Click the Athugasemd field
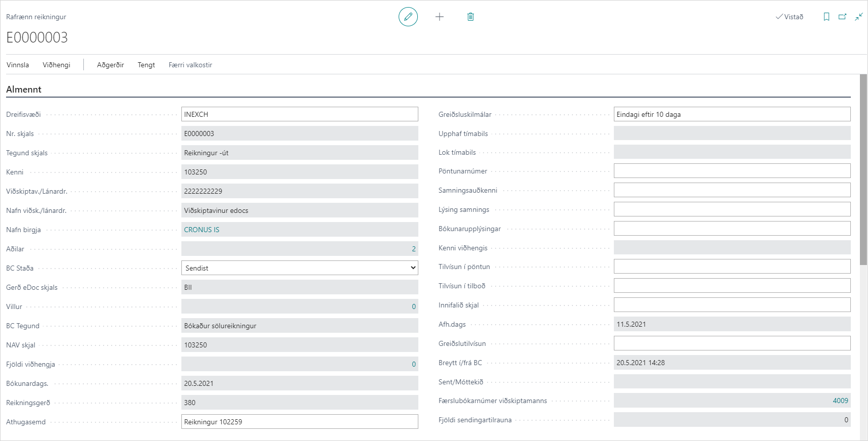This screenshot has height=441, width=868. coord(300,422)
